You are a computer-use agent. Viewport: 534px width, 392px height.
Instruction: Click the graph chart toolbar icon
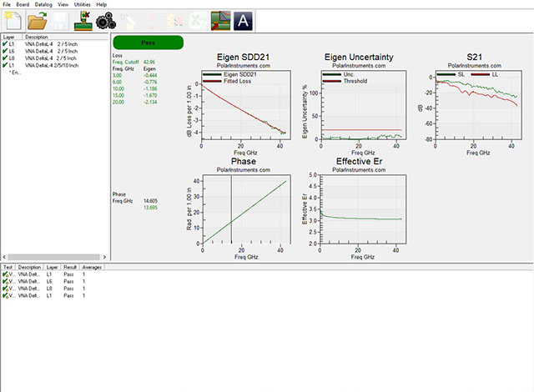220,22
